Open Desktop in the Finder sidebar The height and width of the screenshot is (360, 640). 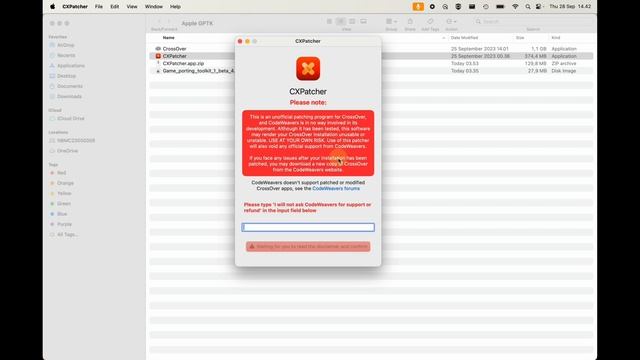(66, 76)
